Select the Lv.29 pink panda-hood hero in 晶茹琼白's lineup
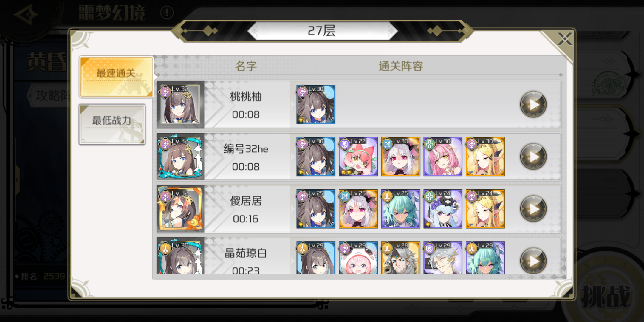644x322 pixels. (358, 258)
